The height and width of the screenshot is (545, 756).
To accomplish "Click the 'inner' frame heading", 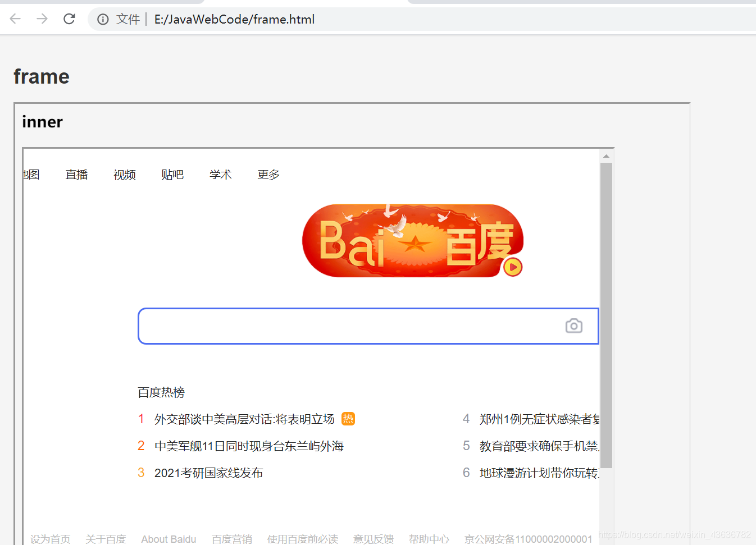I will tap(43, 122).
